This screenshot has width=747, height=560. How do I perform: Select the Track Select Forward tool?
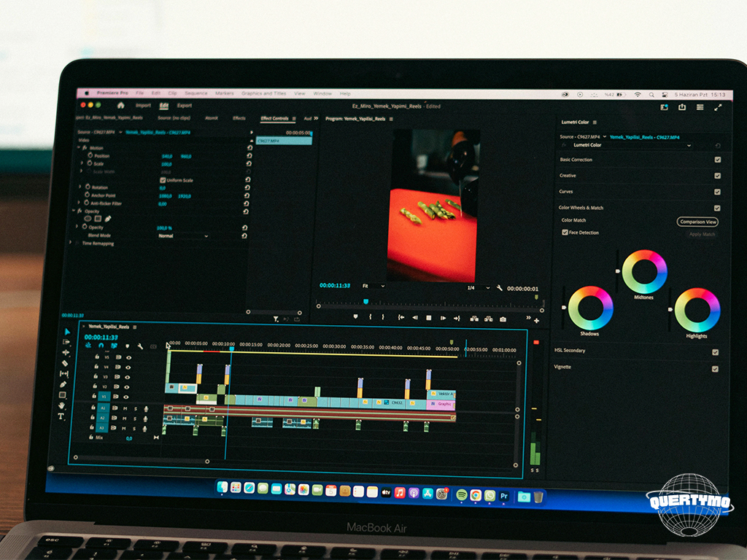tap(66, 342)
